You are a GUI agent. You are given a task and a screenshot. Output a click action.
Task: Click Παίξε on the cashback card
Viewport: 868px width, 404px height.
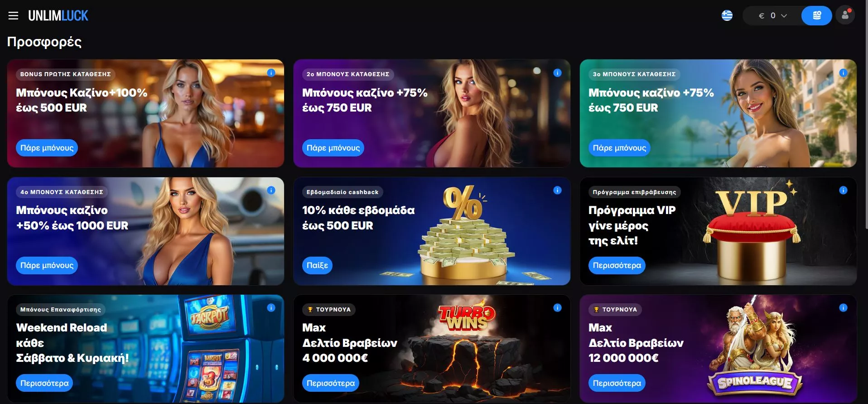(317, 265)
